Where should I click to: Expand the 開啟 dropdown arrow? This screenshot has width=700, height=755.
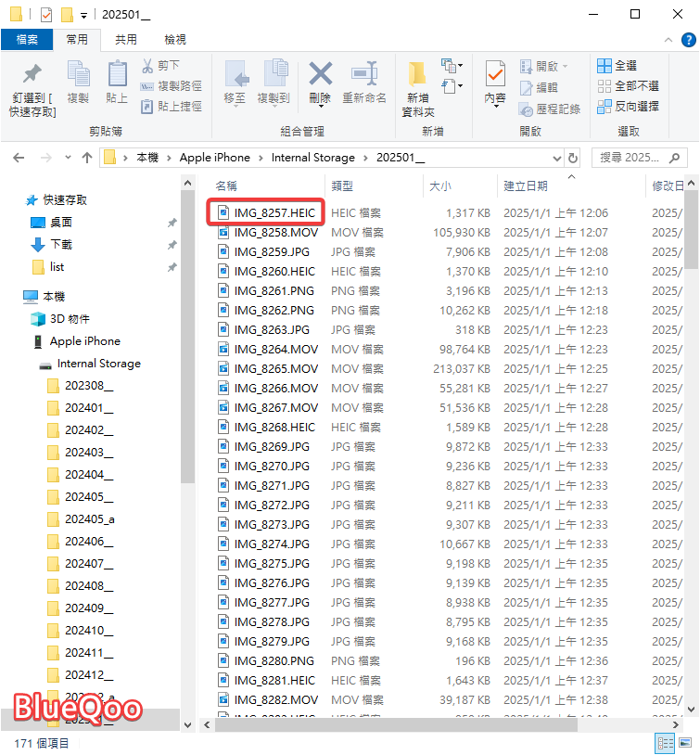(x=566, y=67)
